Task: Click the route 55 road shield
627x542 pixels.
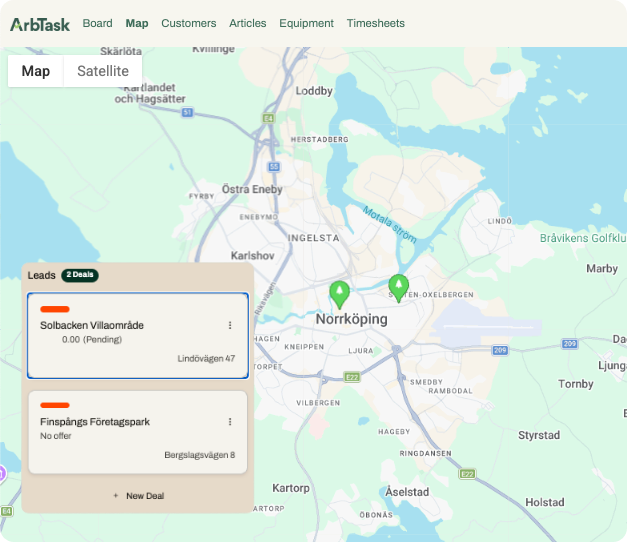Action: pos(274,166)
